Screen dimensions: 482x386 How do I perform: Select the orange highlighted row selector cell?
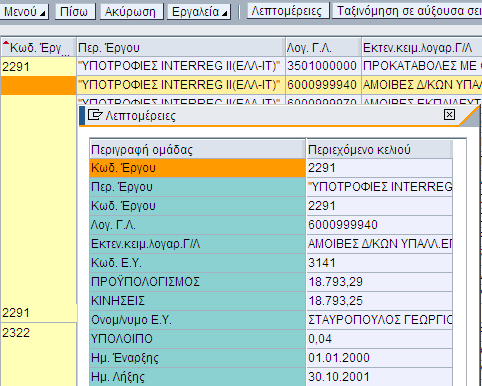[38, 85]
